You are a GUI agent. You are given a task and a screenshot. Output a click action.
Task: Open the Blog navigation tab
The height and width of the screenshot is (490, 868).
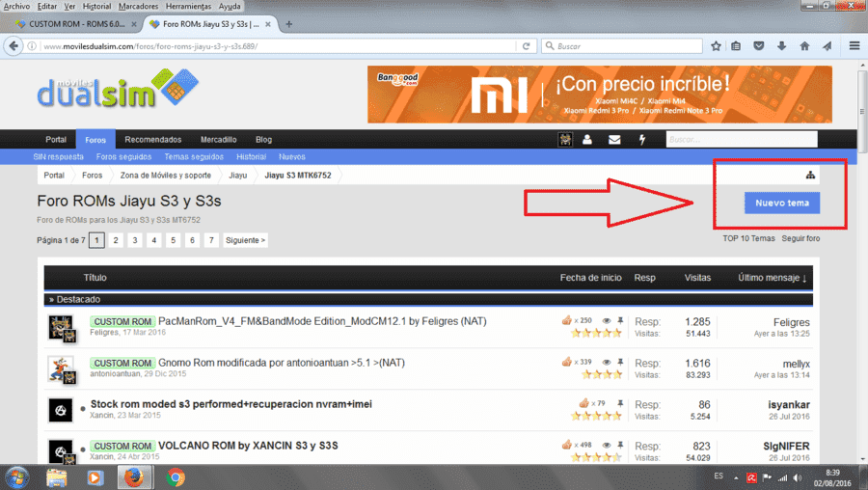pyautogui.click(x=263, y=140)
